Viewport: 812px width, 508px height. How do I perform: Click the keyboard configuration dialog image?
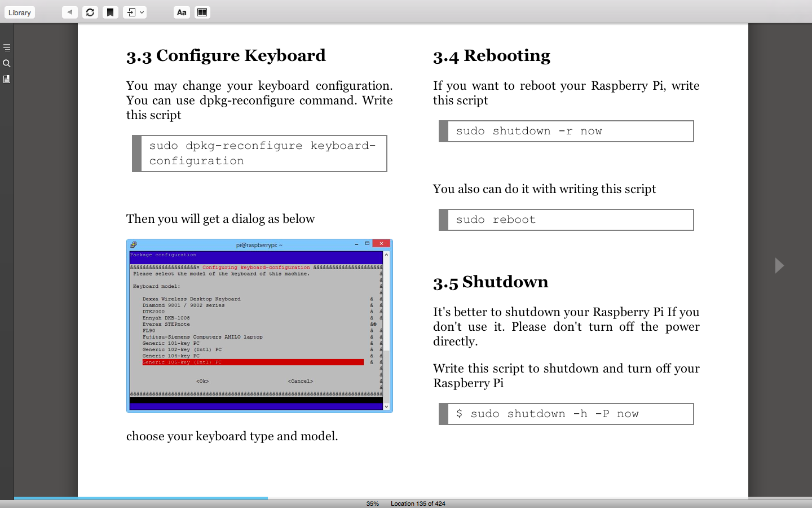click(x=259, y=326)
